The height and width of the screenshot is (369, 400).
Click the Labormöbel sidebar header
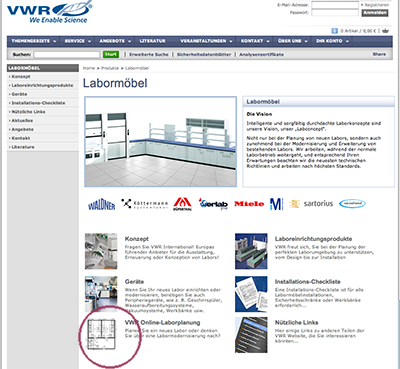tap(43, 68)
